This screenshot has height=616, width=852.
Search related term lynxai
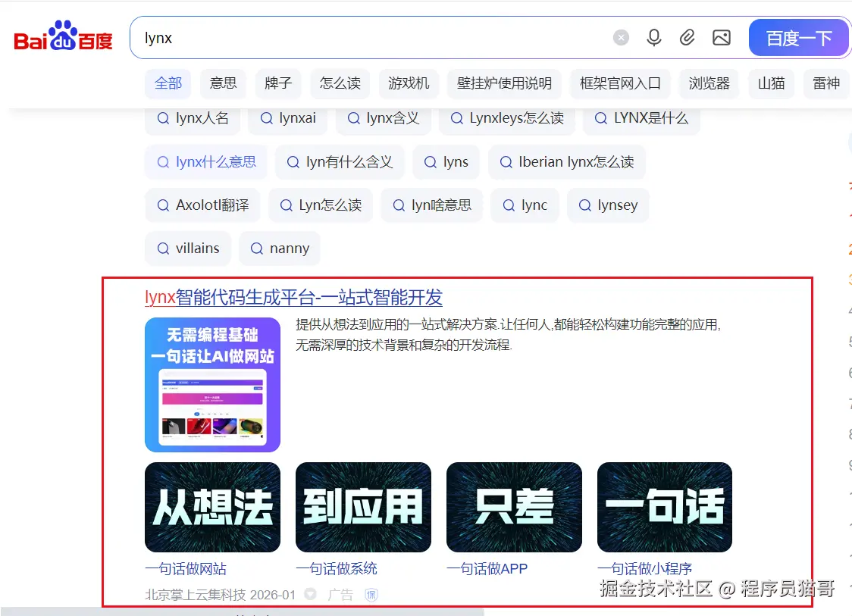287,118
